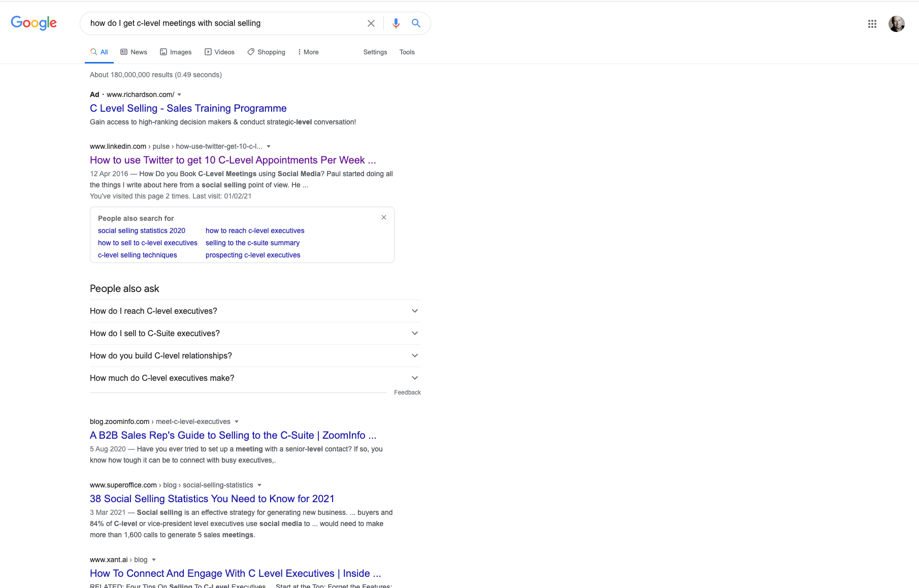Click the Google logo
The width and height of the screenshot is (919, 588).
point(34,23)
